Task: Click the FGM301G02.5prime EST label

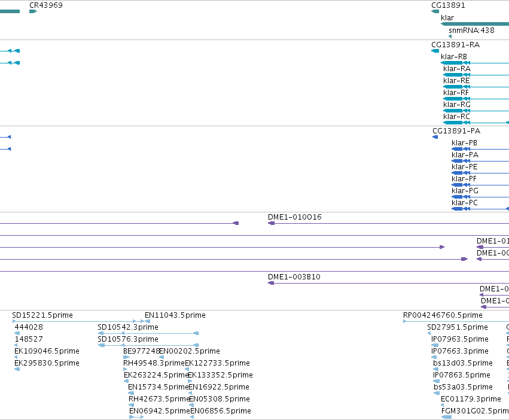Action: click(475, 411)
